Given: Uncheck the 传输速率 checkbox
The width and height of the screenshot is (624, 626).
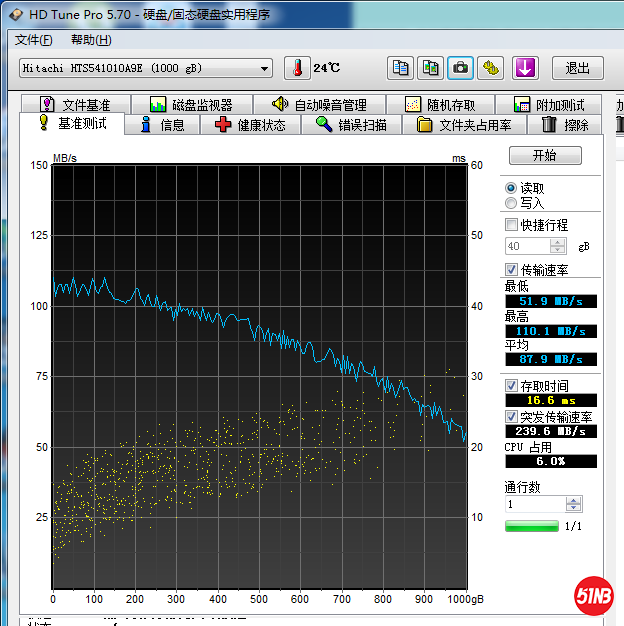Looking at the screenshot, I should pos(512,270).
